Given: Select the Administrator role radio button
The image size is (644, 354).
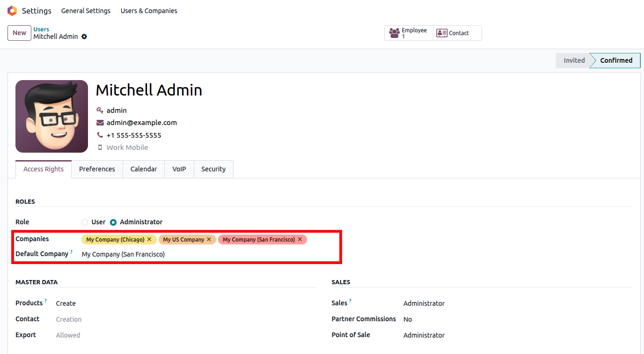Looking at the screenshot, I should pos(113,222).
